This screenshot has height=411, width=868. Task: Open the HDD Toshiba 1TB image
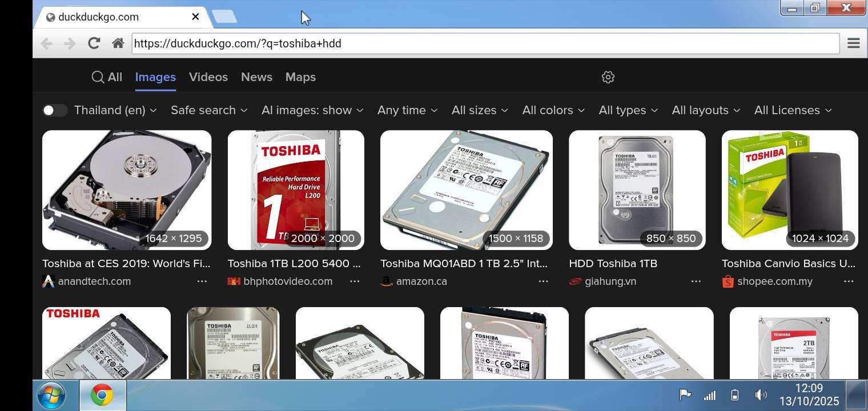click(637, 190)
